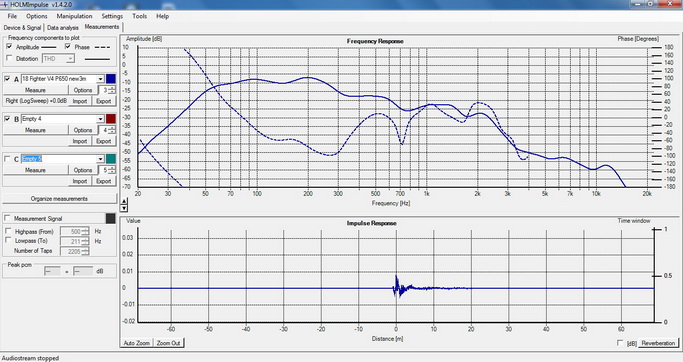
Task: Click the Auto Zoom button
Action: pyautogui.click(x=136, y=343)
